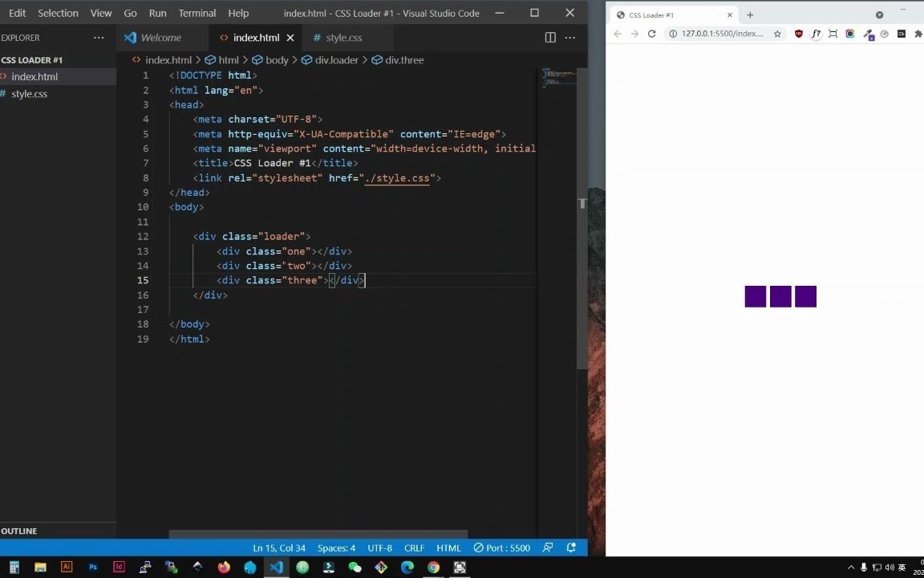This screenshot has width=924, height=578.
Task: Pick a color with the eyedropper extension icon
Action: [x=869, y=34]
